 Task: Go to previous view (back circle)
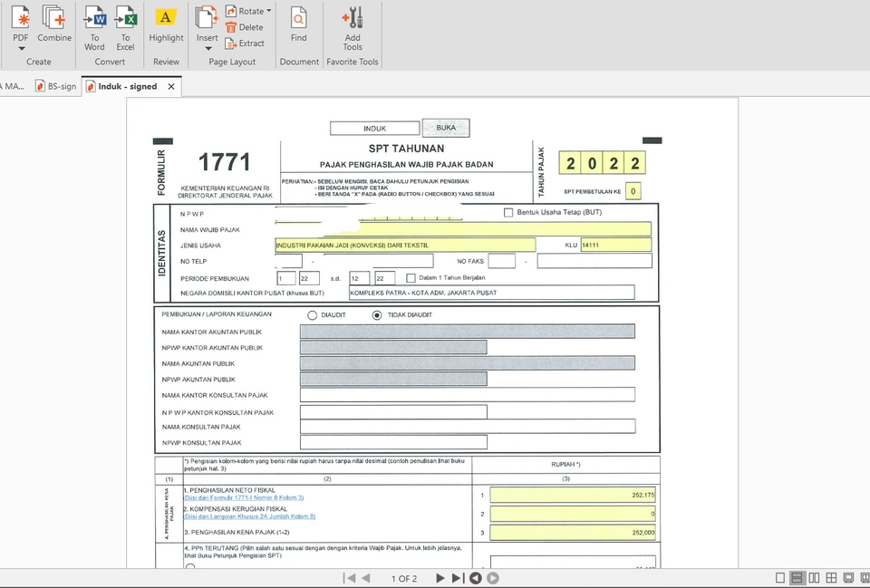tap(476, 578)
